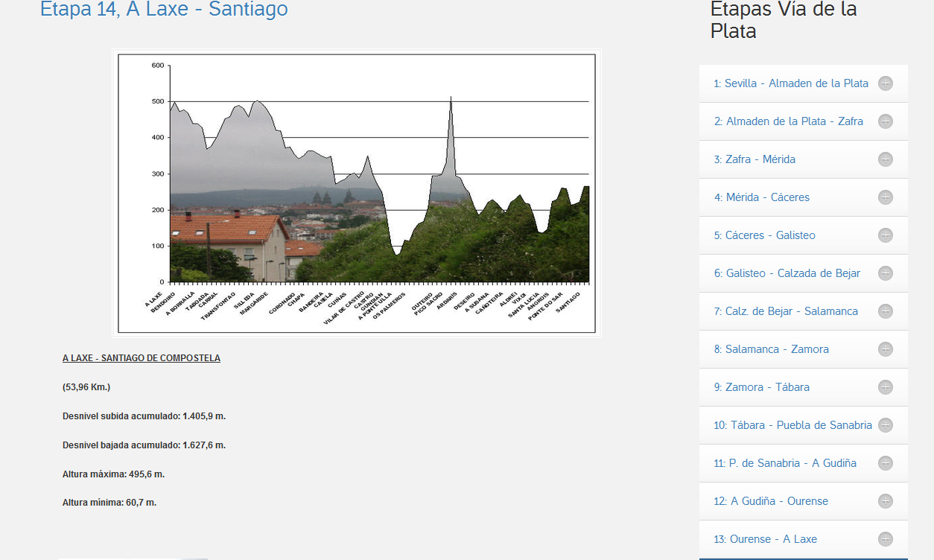Select '11: P. de Sanabria - A Gudiña' entry
The image size is (934, 560).
785,463
